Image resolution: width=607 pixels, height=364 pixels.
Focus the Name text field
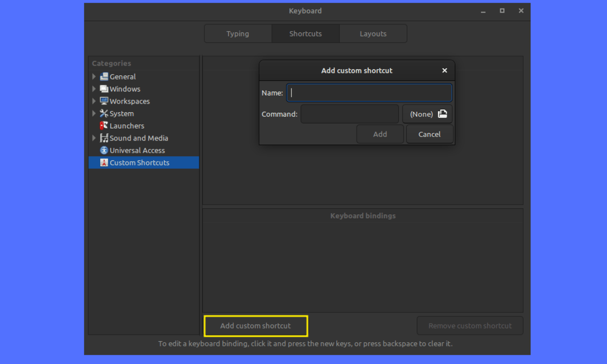(369, 93)
